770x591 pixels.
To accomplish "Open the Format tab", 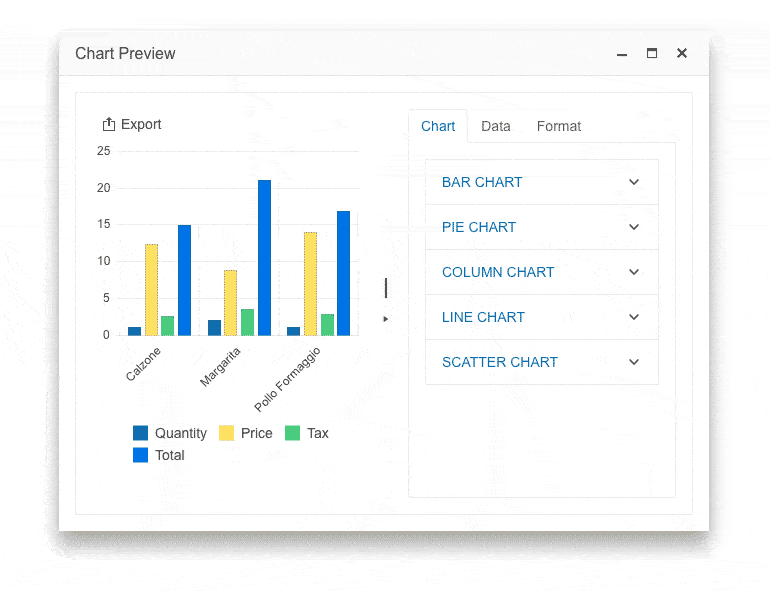I will [x=558, y=126].
